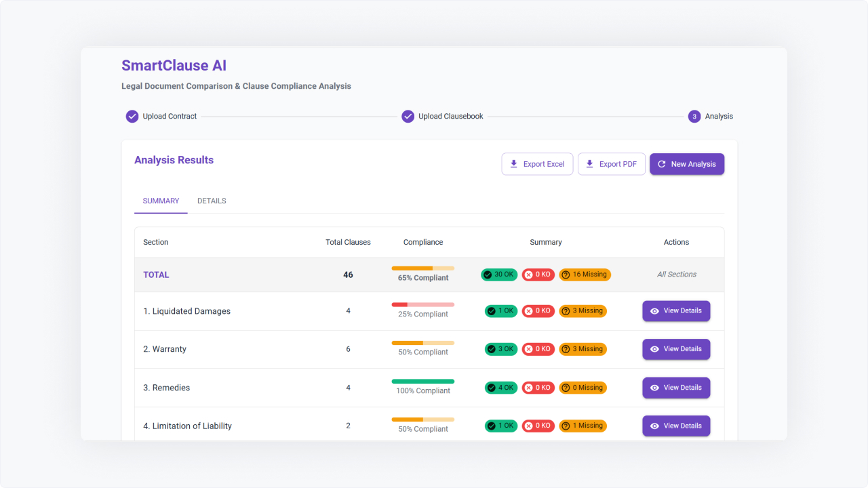Screen dimensions: 868x488
Task: Click the download icon in Export Excel
Action: pyautogui.click(x=514, y=164)
